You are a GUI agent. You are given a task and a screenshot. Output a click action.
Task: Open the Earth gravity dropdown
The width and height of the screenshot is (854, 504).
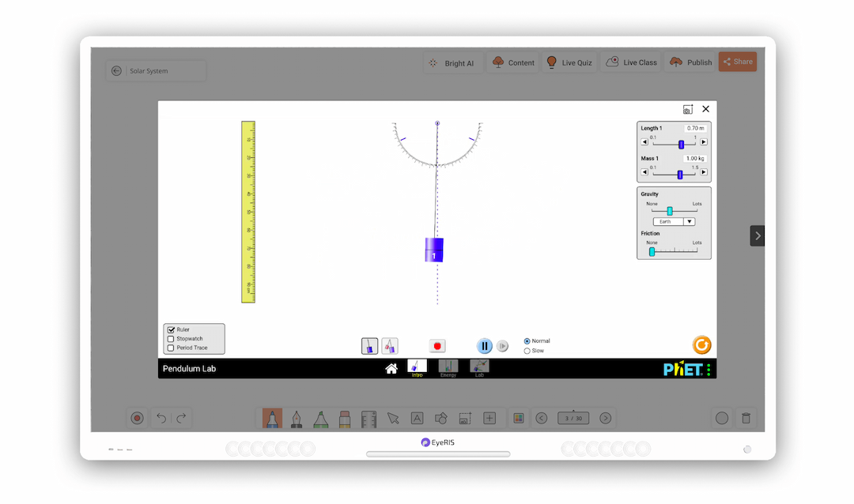click(673, 221)
